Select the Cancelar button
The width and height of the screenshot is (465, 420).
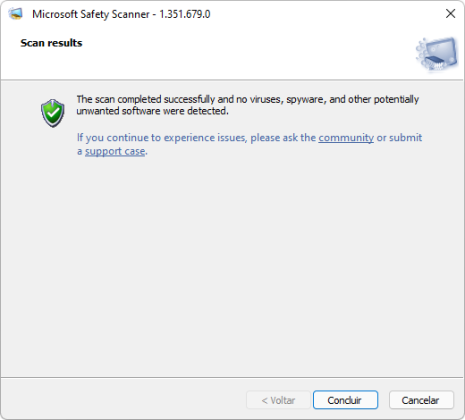tap(421, 400)
